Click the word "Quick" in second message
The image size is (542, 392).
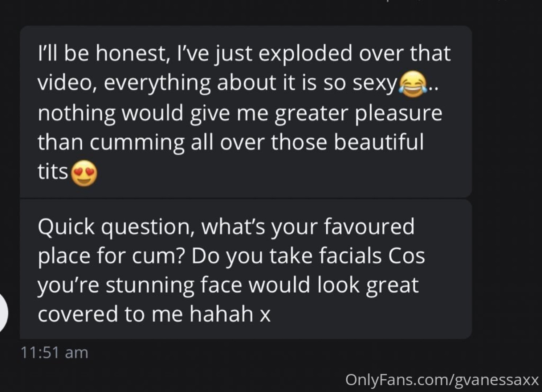pyautogui.click(x=66, y=227)
